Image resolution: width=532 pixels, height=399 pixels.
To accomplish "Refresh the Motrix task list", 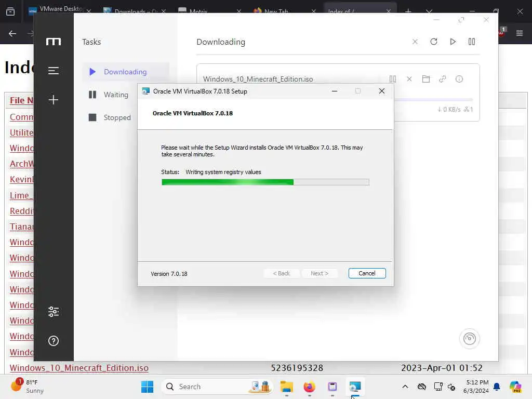I will coord(434,42).
